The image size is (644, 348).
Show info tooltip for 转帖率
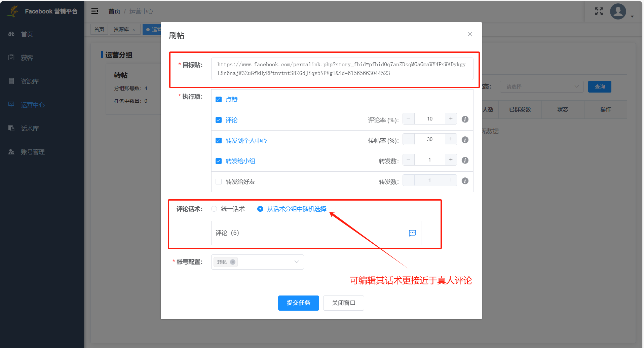pyautogui.click(x=465, y=140)
